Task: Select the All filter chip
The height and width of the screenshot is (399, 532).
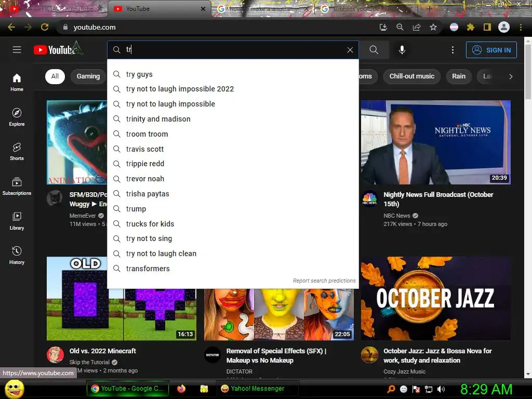Action: [x=55, y=76]
